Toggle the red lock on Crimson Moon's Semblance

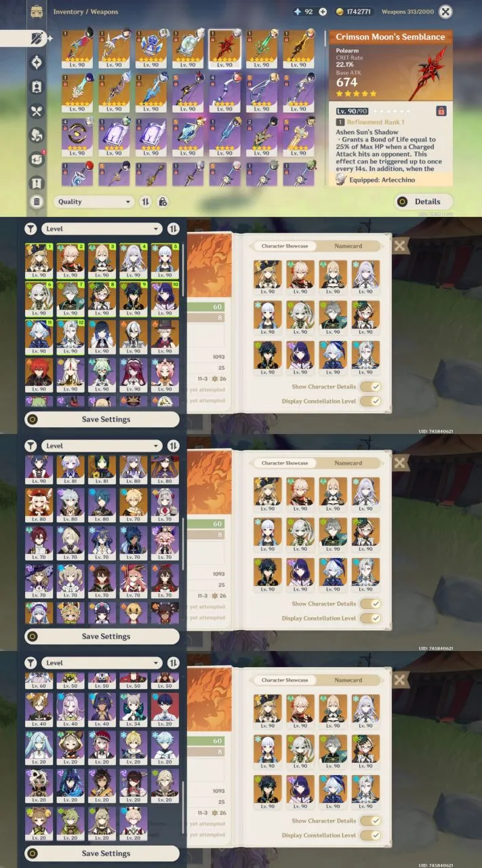pyautogui.click(x=441, y=111)
